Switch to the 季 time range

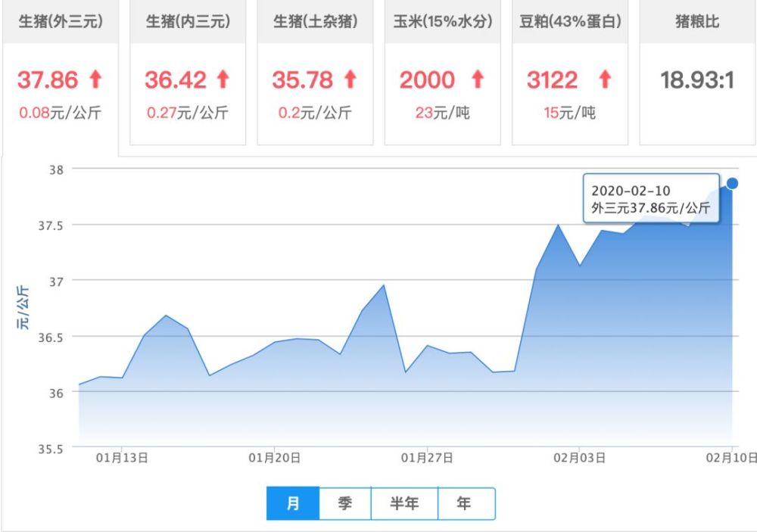(x=344, y=502)
